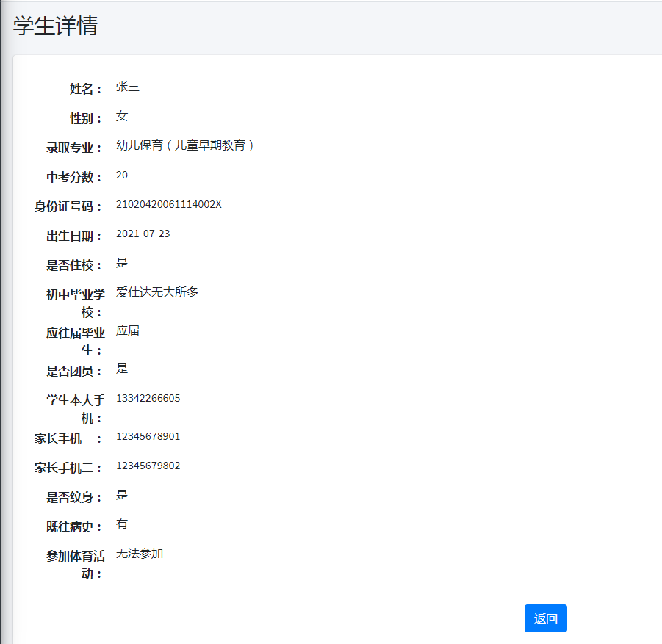Click the gender value 女
The width and height of the screenshot is (662, 644).
point(121,116)
